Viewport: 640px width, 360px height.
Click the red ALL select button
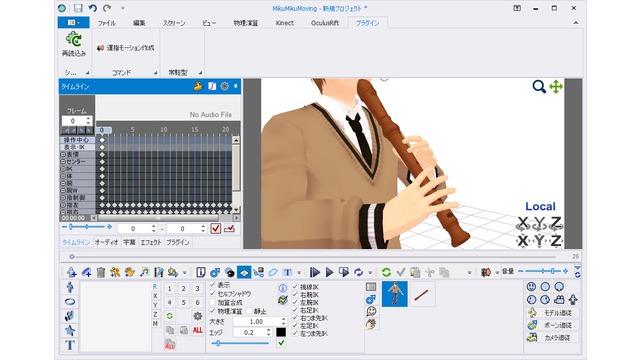click(x=198, y=330)
